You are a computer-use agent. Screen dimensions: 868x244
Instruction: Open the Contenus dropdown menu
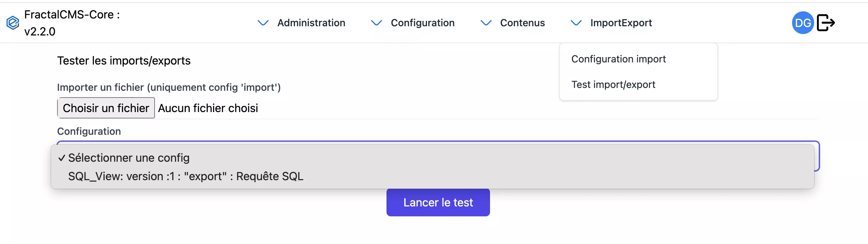point(522,23)
